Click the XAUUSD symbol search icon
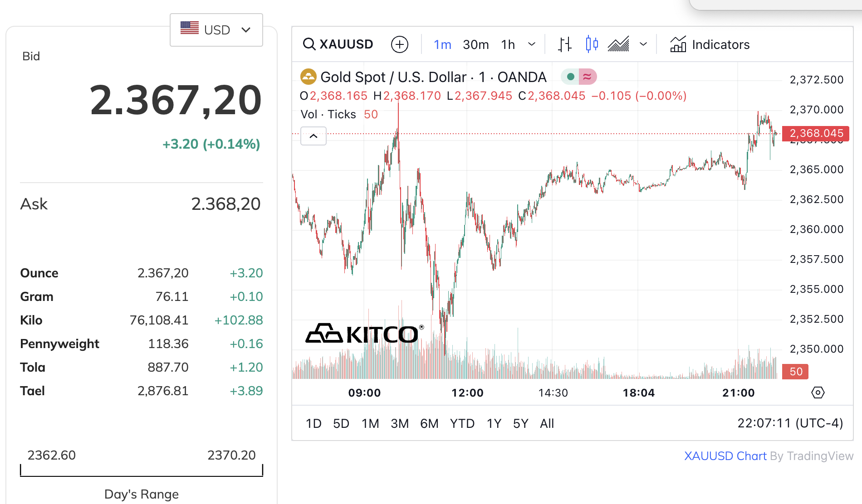This screenshot has width=862, height=504. (309, 44)
